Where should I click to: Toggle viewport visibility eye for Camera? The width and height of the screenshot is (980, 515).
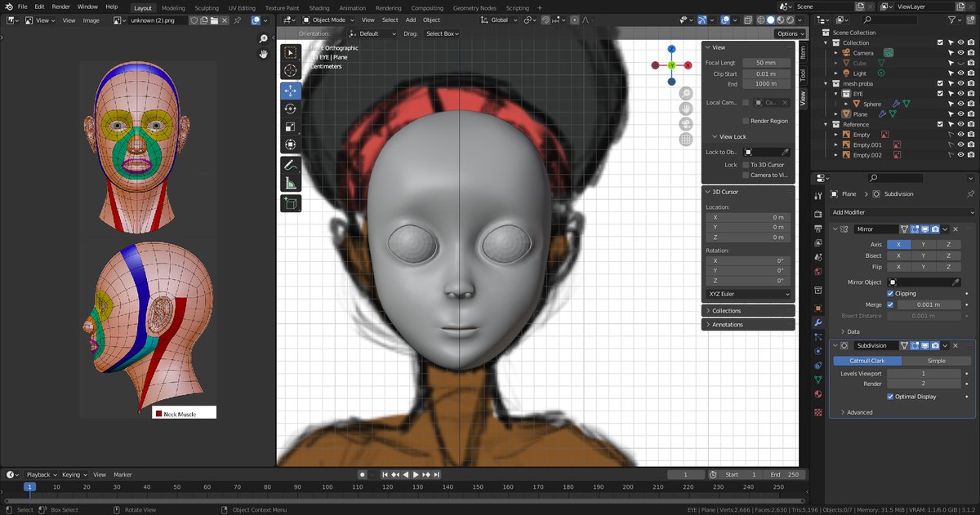pyautogui.click(x=961, y=53)
